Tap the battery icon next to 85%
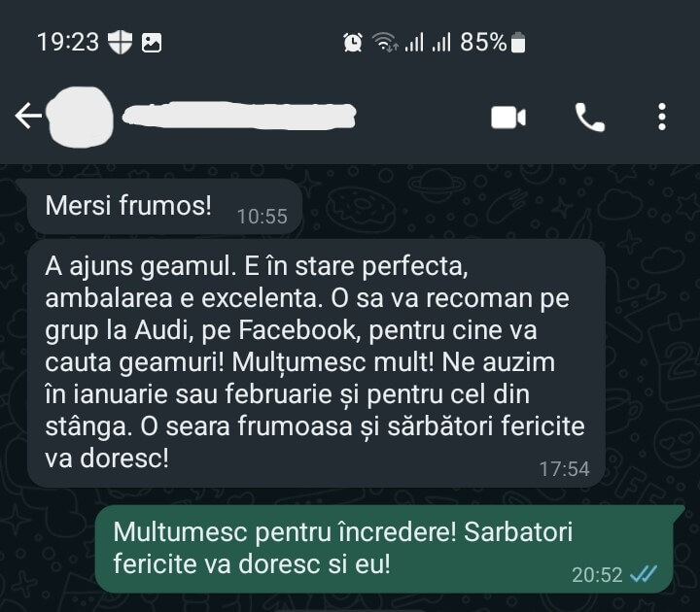 point(518,43)
